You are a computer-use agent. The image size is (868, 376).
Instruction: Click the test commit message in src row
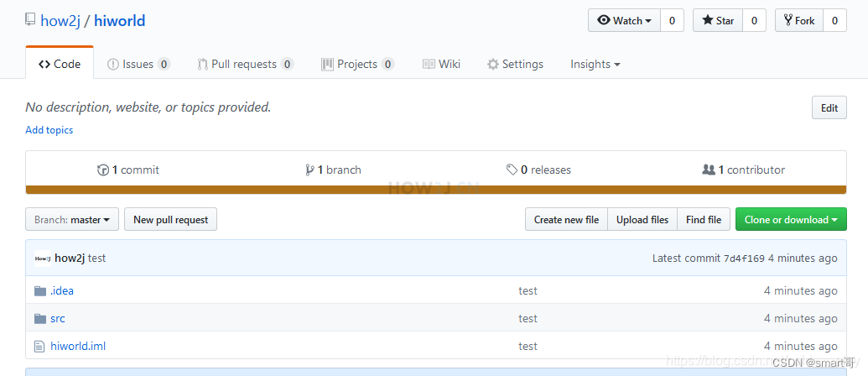[x=528, y=318]
